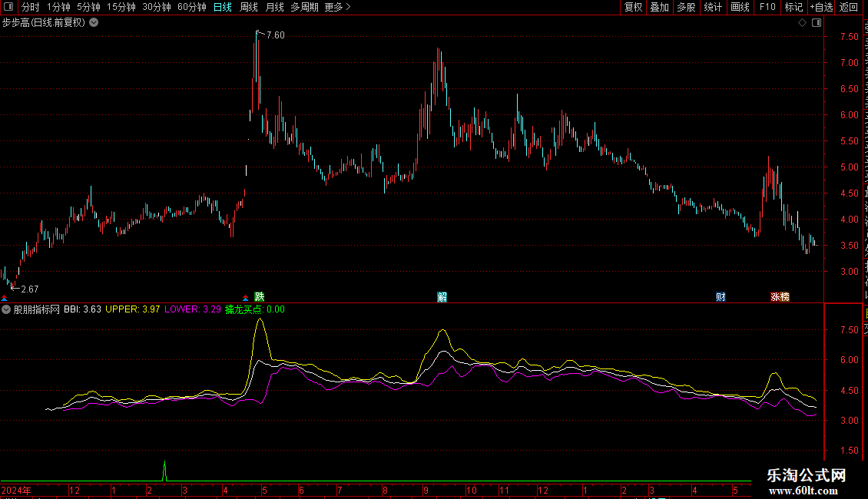Open the 统计 statistics tool
868x499 pixels.
pos(713,7)
